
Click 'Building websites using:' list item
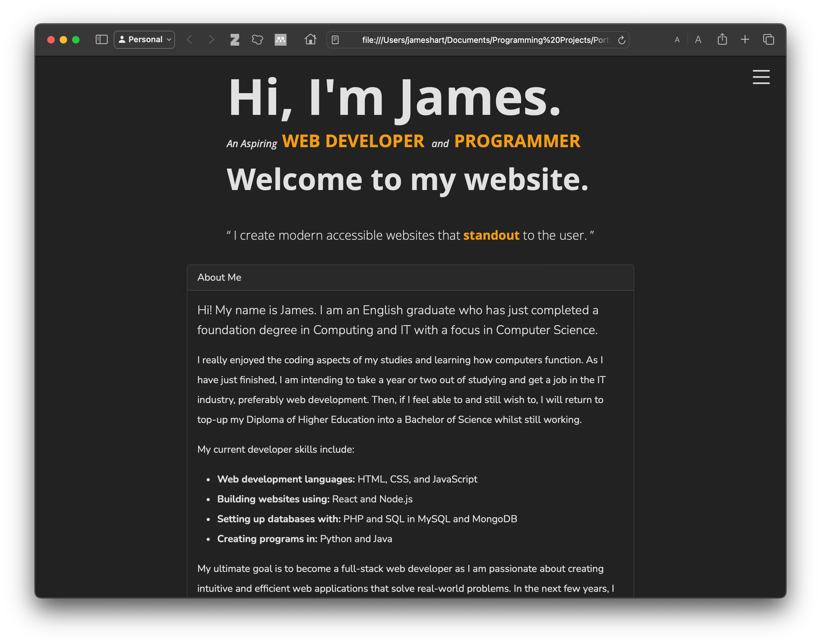click(315, 499)
